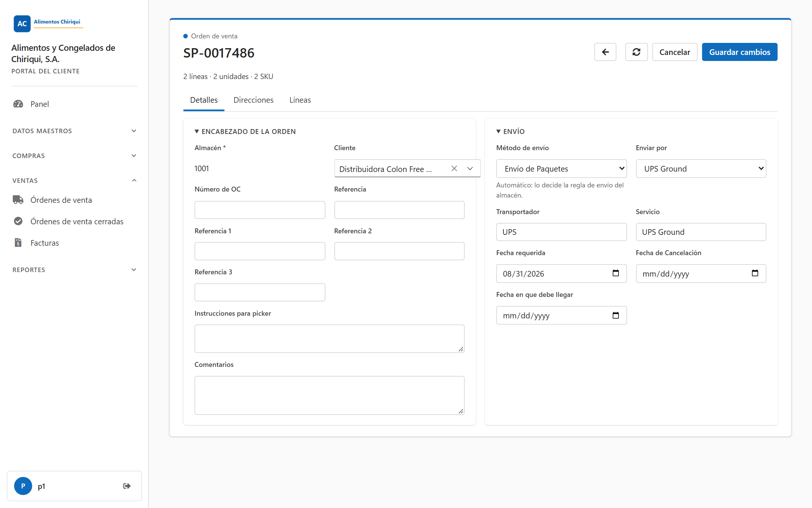812x508 pixels.
Task: Expand the COMPRAS menu section
Action: [x=74, y=156]
